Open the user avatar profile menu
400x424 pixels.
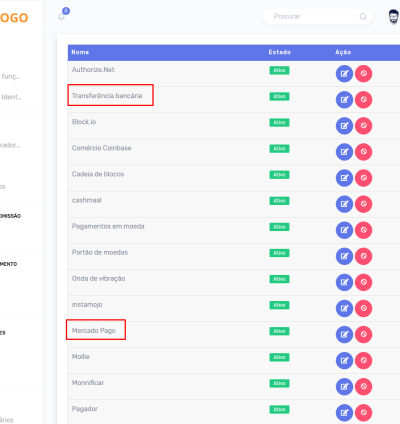click(394, 17)
